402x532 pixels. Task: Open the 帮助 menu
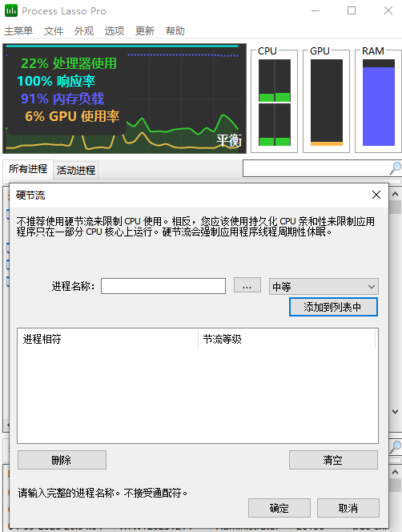pyautogui.click(x=175, y=31)
